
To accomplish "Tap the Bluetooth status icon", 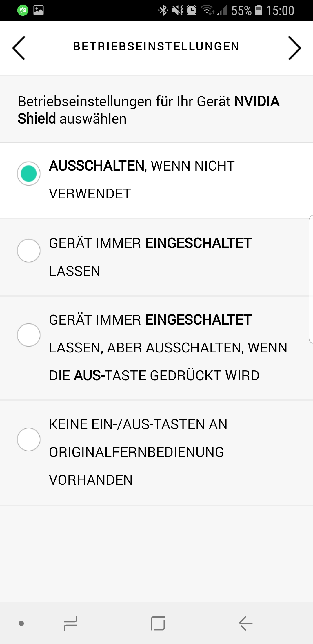I will pyautogui.click(x=163, y=10).
